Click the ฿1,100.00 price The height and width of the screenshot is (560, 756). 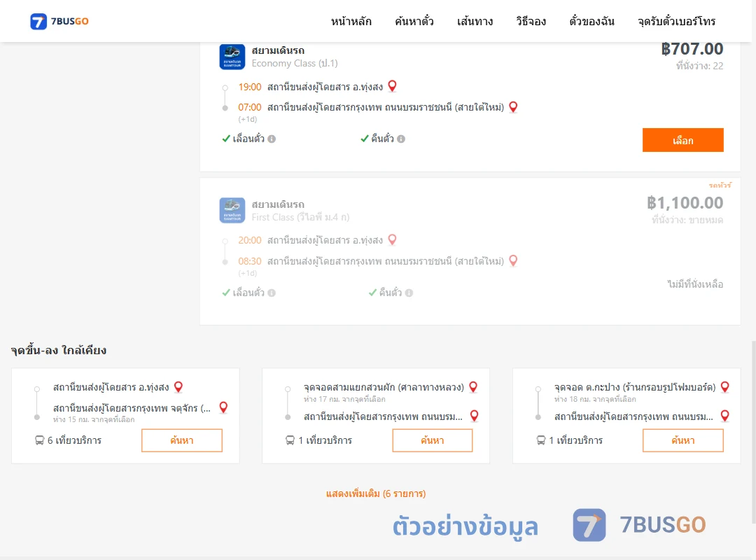coord(685,202)
